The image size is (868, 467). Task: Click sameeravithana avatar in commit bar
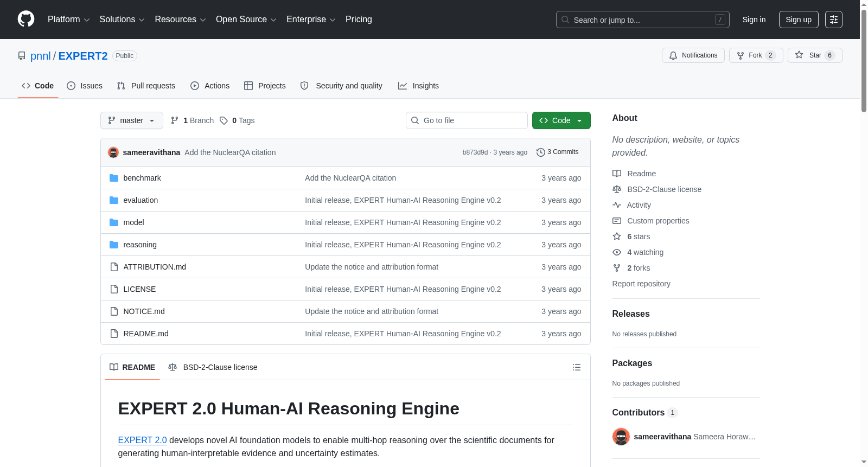point(113,152)
